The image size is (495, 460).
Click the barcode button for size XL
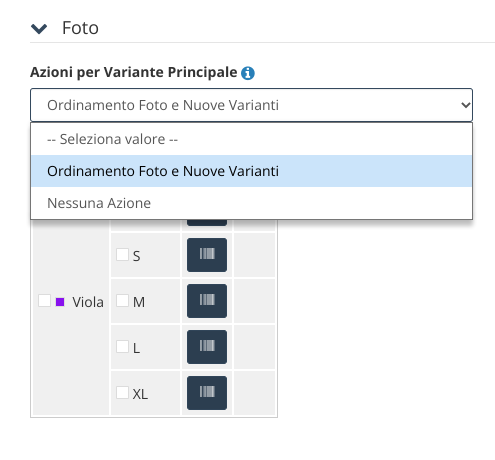click(207, 393)
